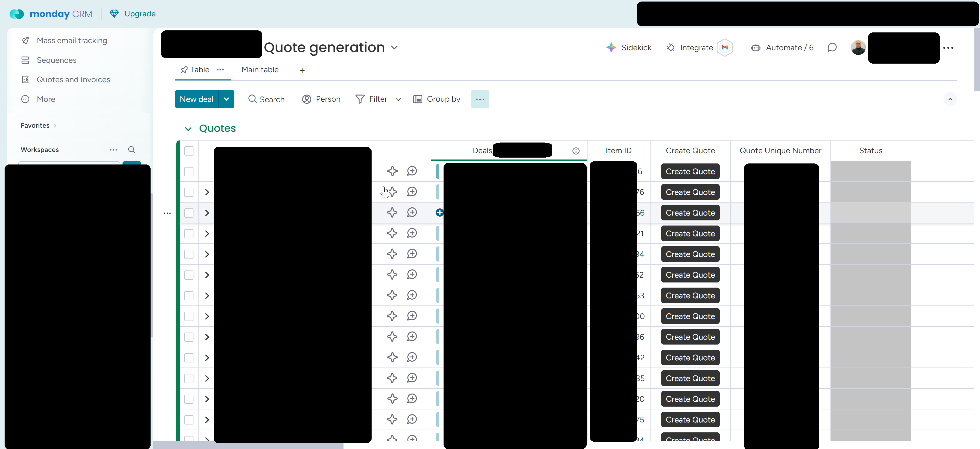Expand the Quote generation board title menu
The width and height of the screenshot is (980, 449).
point(394,48)
